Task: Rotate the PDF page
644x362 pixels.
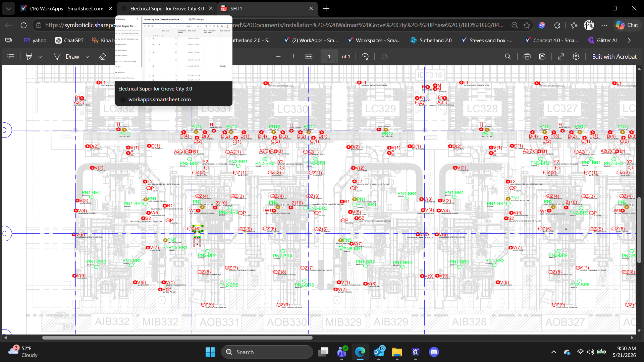Action: [x=365, y=57]
